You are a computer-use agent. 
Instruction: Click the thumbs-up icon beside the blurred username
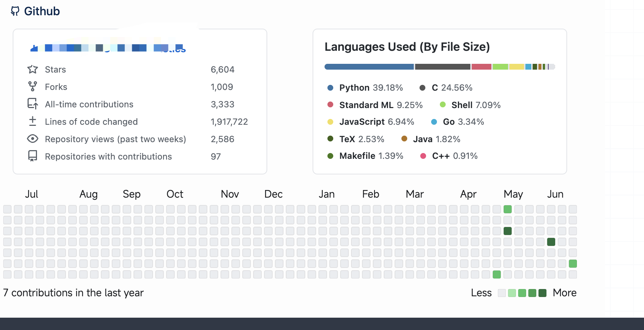34,48
